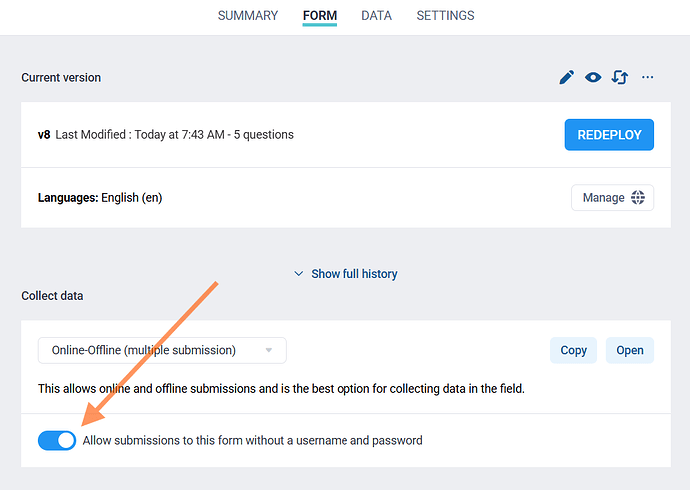Click the online and offline submissions description
Viewport: 690px width, 490px height.
281,389
